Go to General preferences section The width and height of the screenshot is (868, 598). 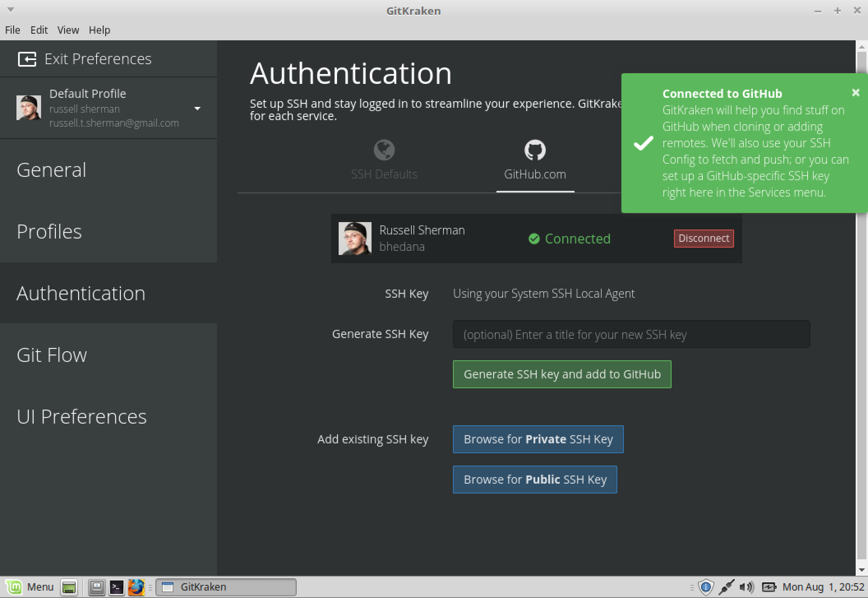[108, 170]
